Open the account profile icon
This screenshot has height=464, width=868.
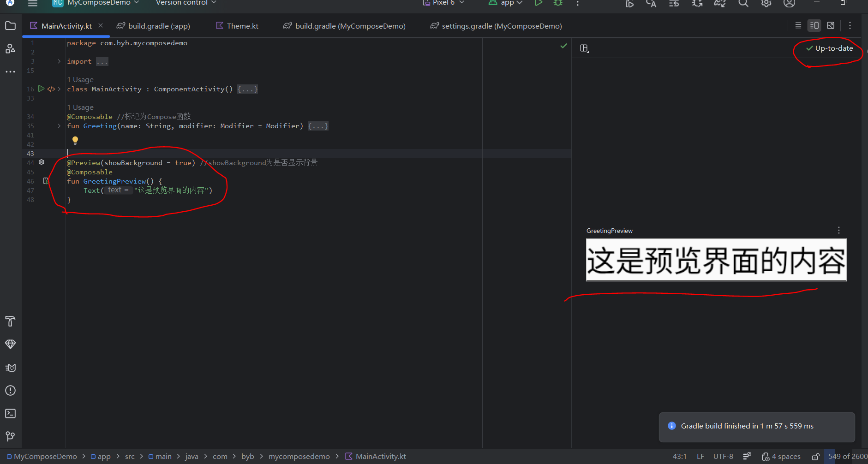(789, 3)
